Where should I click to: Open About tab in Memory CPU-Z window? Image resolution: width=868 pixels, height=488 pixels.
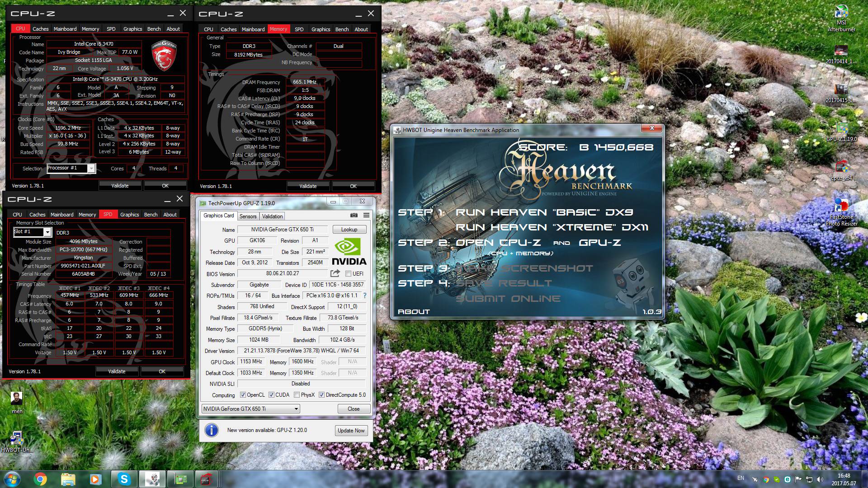coord(361,29)
